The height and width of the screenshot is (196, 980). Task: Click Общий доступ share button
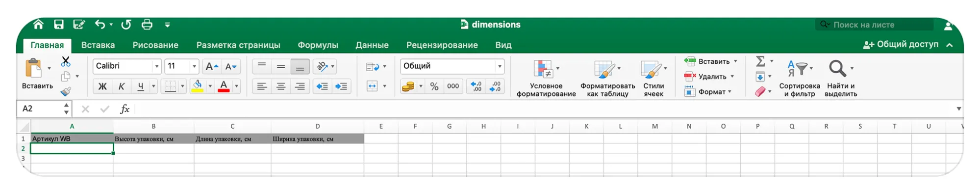(x=901, y=45)
